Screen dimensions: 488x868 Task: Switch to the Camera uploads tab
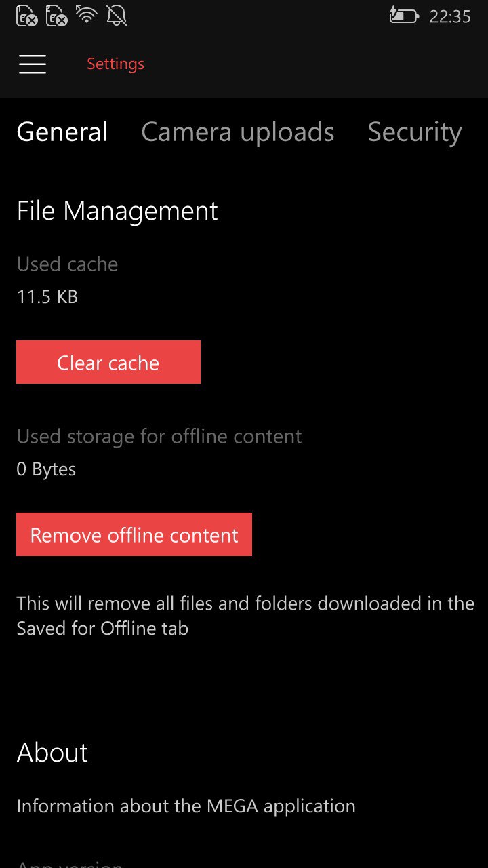(x=237, y=132)
